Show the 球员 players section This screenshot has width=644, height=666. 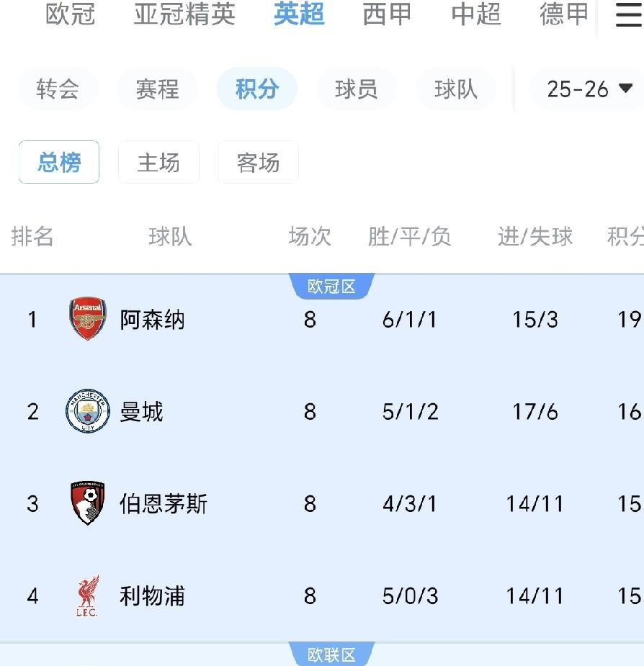[x=356, y=89]
